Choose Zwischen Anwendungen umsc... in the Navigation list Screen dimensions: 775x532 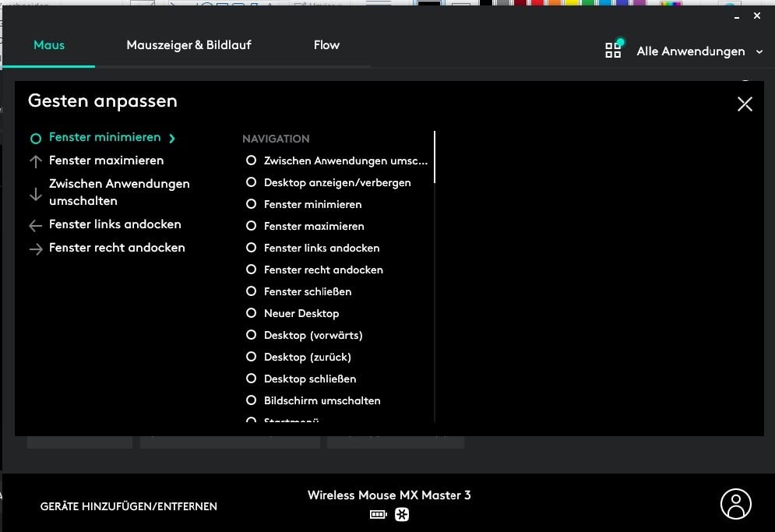click(x=336, y=160)
